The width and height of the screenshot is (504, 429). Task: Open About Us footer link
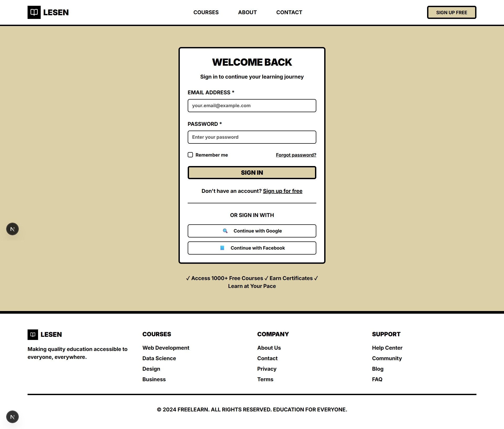(269, 348)
